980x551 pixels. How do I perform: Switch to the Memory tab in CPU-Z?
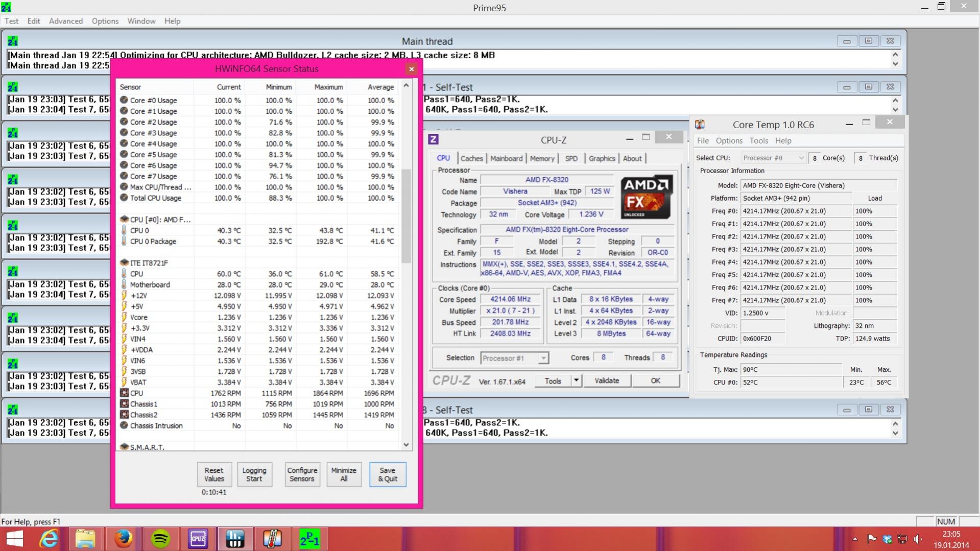[x=542, y=158]
